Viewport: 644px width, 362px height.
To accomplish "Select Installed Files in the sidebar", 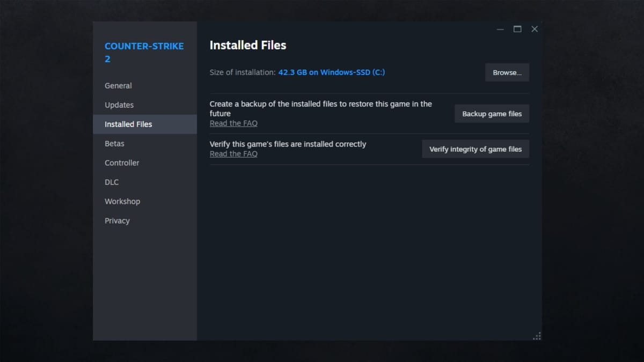I will click(128, 124).
